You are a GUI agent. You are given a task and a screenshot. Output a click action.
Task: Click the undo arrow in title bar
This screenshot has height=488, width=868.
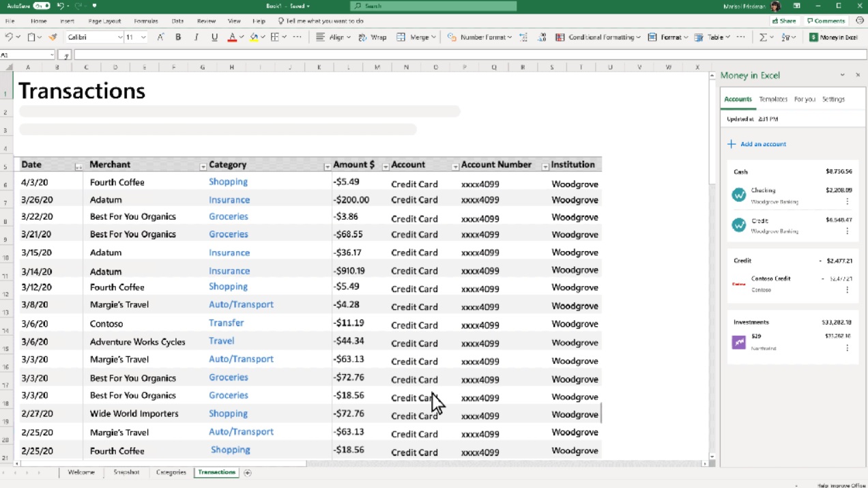pyautogui.click(x=61, y=6)
